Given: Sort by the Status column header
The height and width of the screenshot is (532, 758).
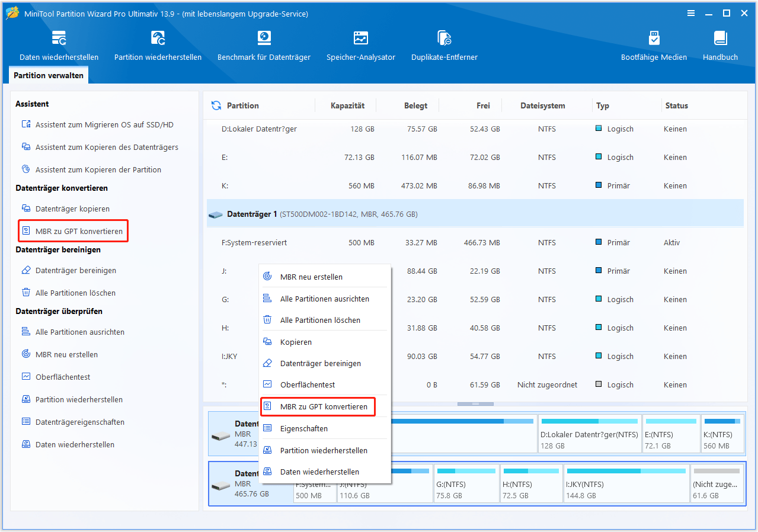Looking at the screenshot, I should [676, 106].
